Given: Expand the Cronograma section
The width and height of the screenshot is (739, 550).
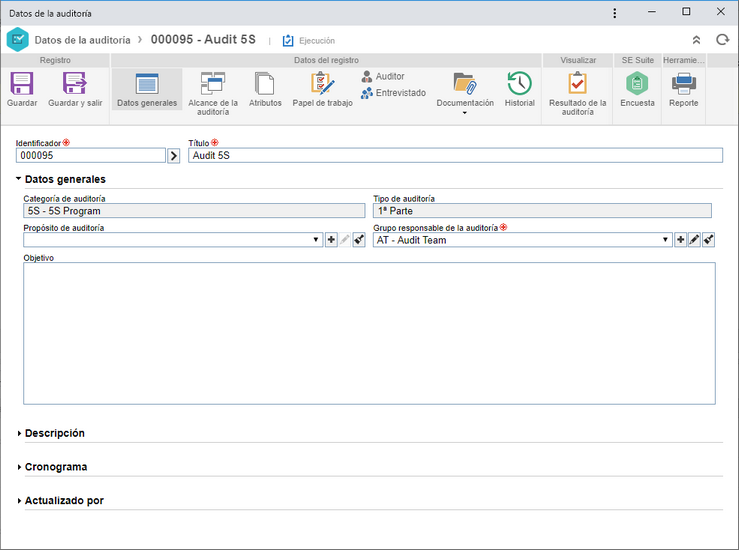Looking at the screenshot, I should [x=19, y=467].
